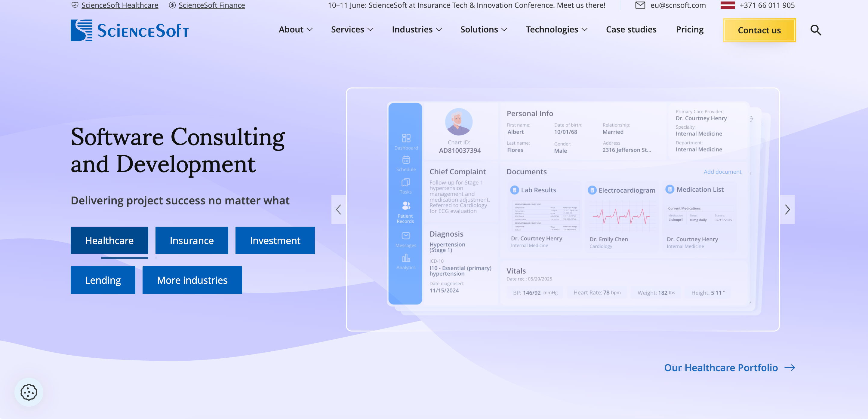The image size is (868, 419).
Task: Select the Investment industry tab
Action: 275,240
